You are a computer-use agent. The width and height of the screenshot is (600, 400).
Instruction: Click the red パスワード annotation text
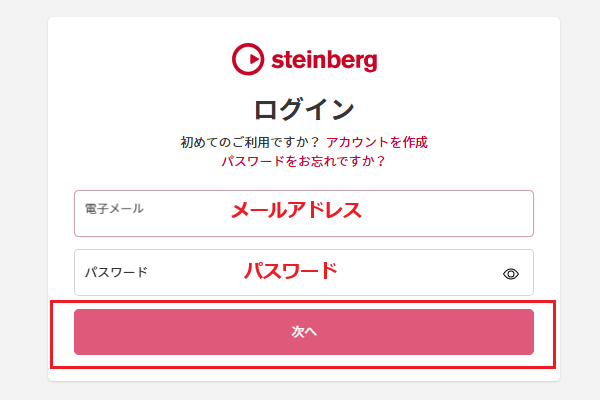291,270
